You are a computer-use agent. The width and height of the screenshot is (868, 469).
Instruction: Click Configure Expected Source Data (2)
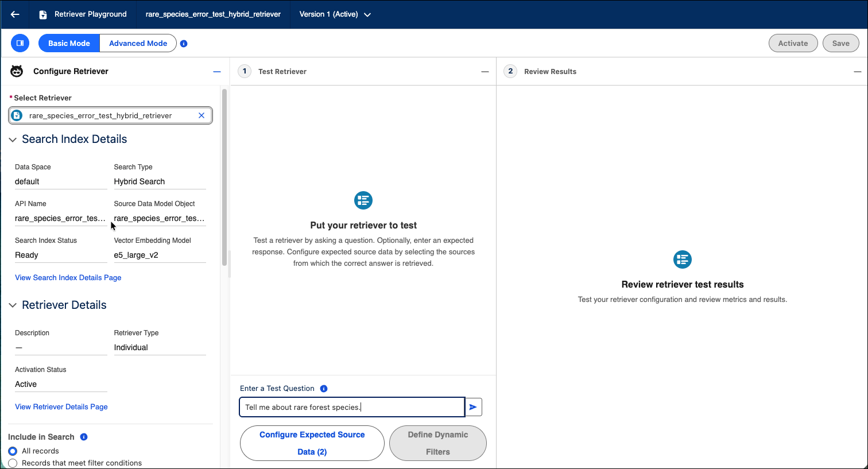[312, 443]
